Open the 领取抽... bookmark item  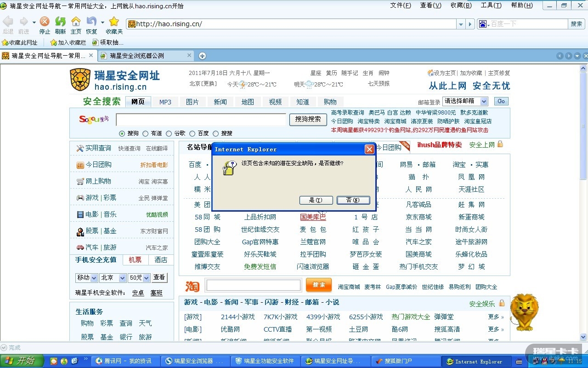coord(108,43)
